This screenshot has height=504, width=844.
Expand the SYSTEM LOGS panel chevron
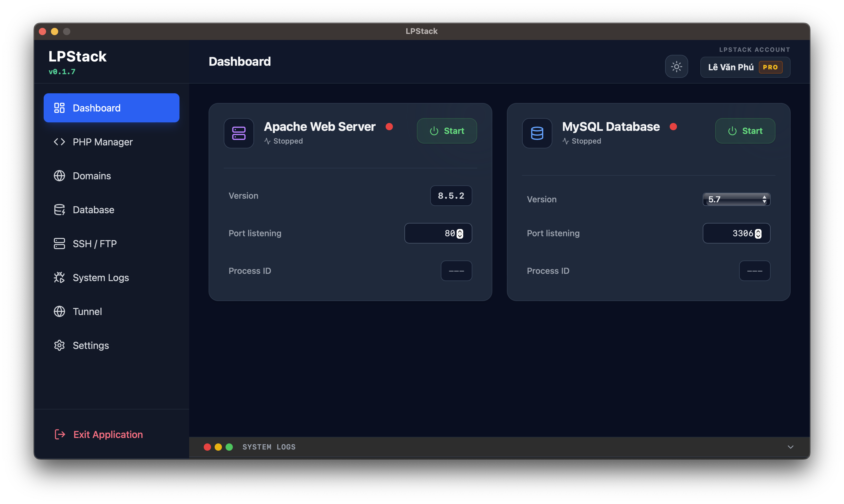(790, 447)
